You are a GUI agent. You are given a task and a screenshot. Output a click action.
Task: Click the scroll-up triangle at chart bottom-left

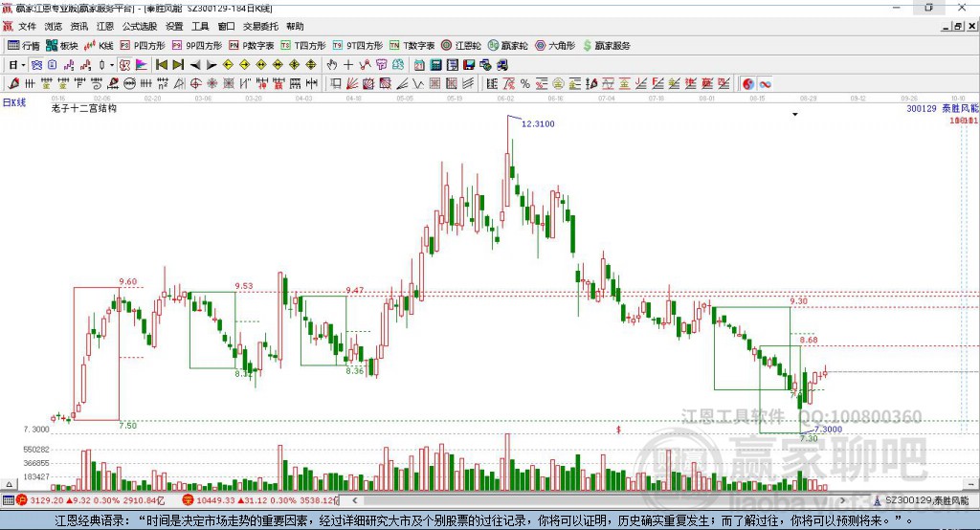pos(9,484)
